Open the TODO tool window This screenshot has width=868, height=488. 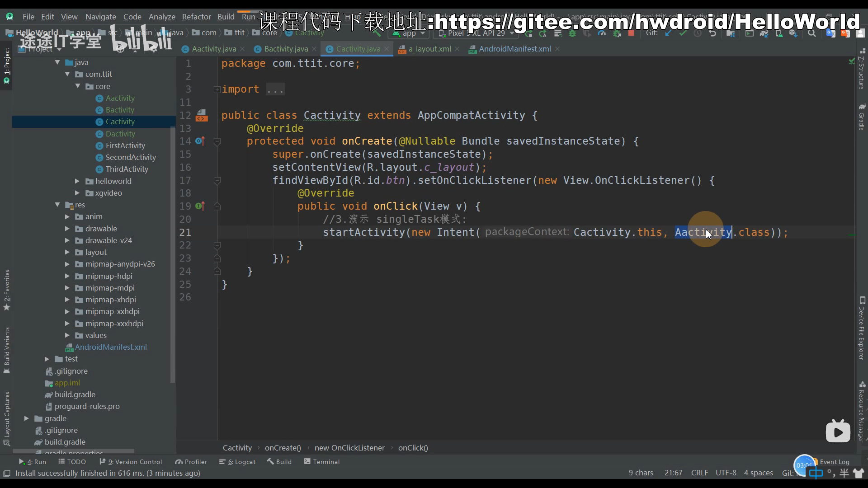pos(72,462)
